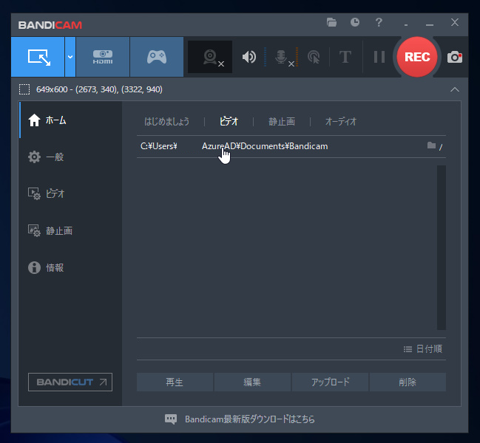Toggle the mouse click effect

[x=313, y=57]
